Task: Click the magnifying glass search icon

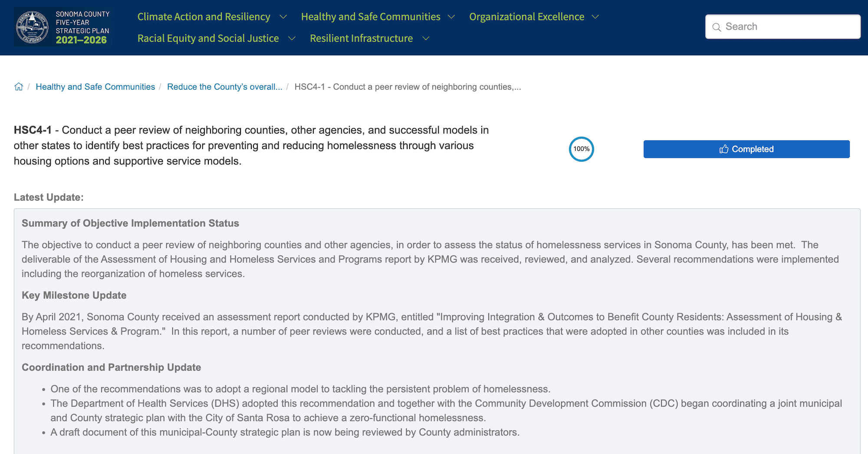Action: pyautogui.click(x=717, y=27)
